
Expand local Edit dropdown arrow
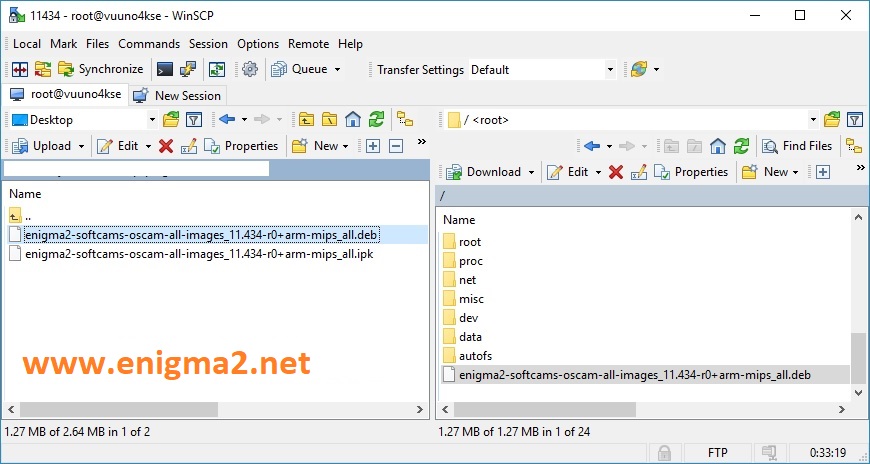pos(148,147)
